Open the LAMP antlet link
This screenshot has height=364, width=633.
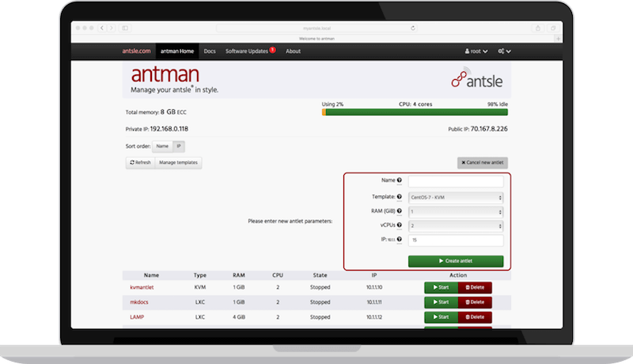pos(137,317)
